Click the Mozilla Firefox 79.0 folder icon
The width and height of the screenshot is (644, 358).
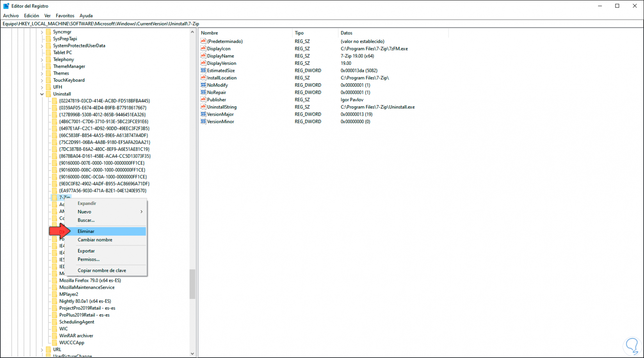pos(55,280)
